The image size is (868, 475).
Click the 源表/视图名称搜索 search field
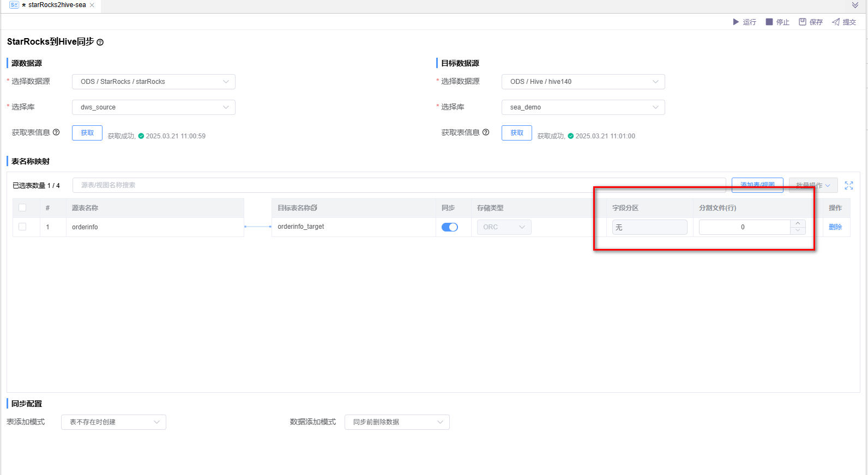tap(399, 185)
